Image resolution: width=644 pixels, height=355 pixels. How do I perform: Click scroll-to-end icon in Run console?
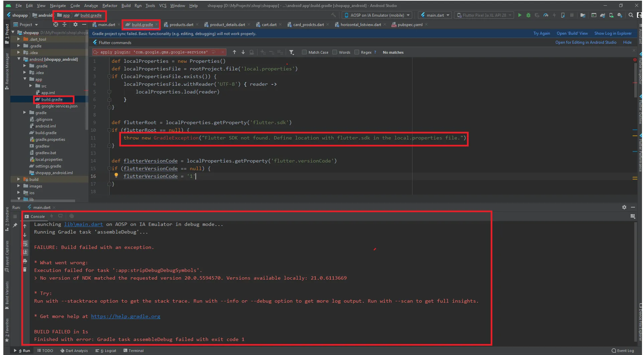click(x=25, y=252)
